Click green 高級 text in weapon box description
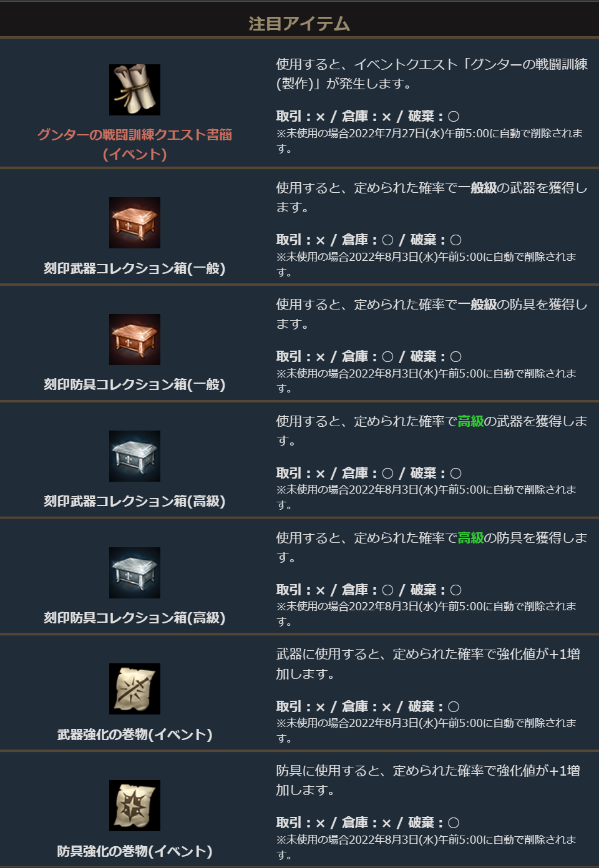 point(471,421)
